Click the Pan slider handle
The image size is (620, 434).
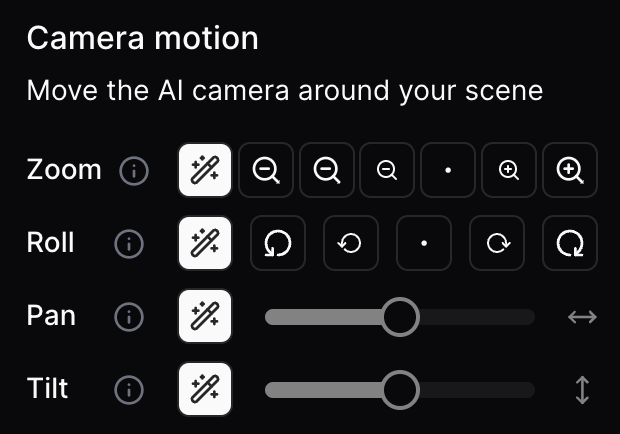tap(400, 317)
